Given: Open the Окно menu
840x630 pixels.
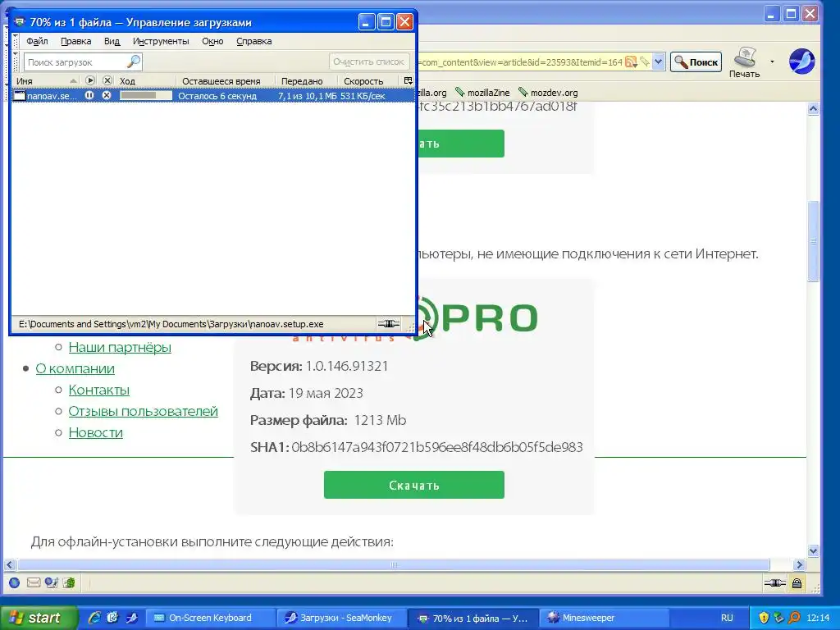Looking at the screenshot, I should tap(212, 41).
